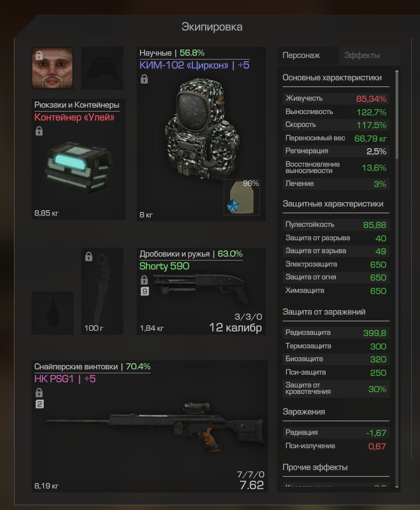
Task: Click the character face portrait
Action: [x=53, y=68]
